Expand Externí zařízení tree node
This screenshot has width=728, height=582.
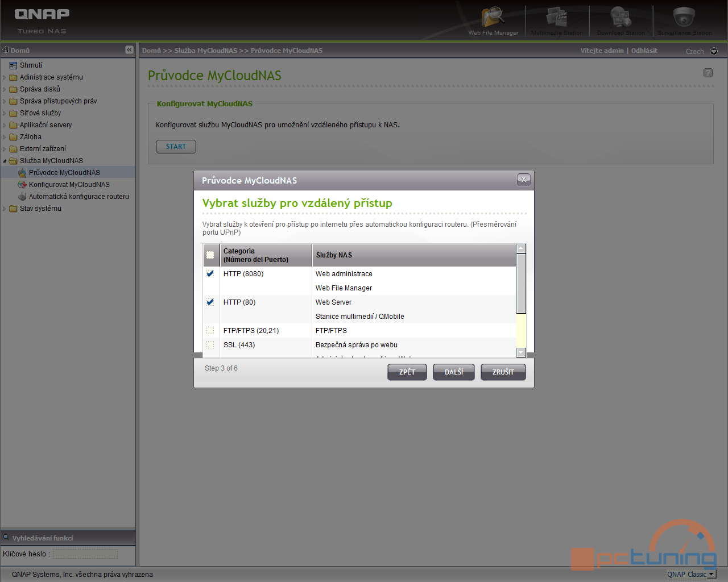tap(5, 149)
